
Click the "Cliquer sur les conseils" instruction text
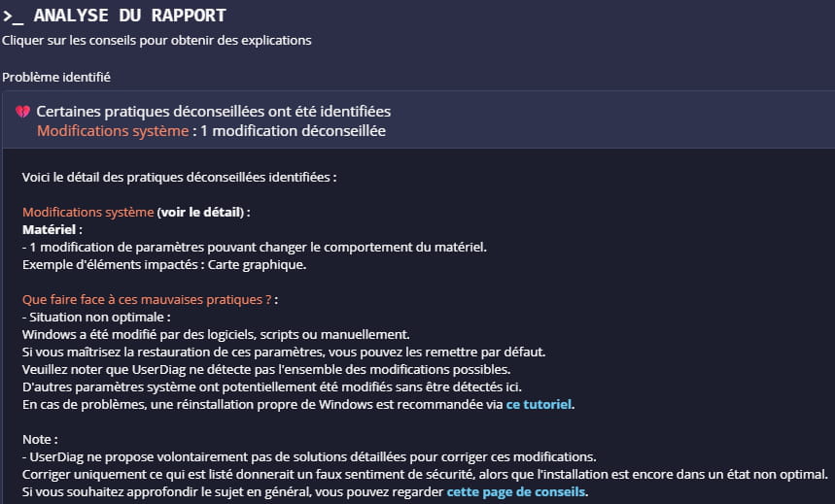pos(157,41)
